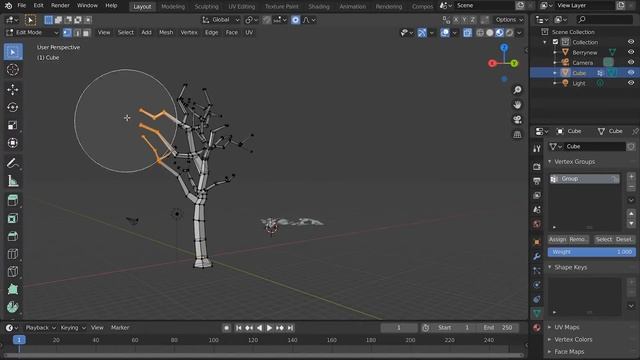Open Render properties tab icon
640x360 pixels.
(537, 167)
